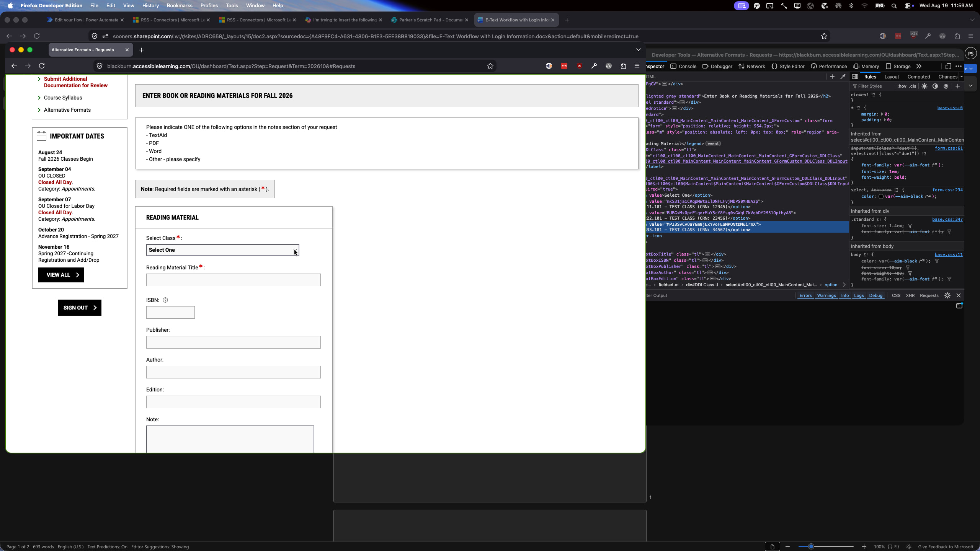Click the plus icon to create a new HTML node
Screen dimensions: 980x551
(832, 77)
